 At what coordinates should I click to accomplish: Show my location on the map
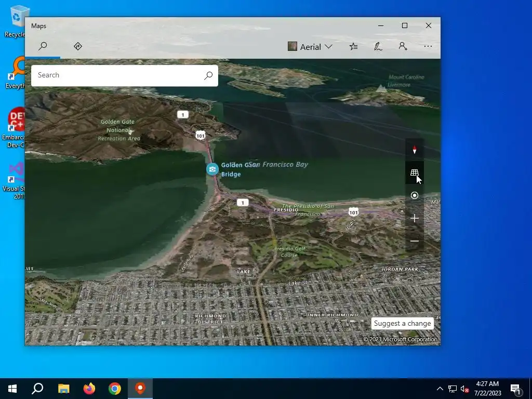pos(414,195)
